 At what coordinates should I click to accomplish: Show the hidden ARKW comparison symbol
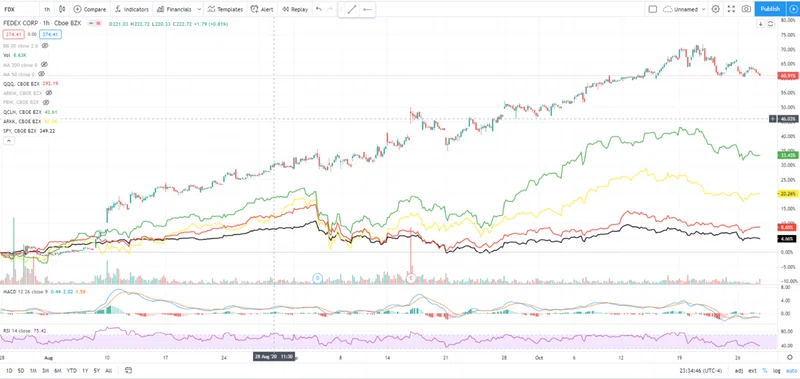(x=49, y=93)
